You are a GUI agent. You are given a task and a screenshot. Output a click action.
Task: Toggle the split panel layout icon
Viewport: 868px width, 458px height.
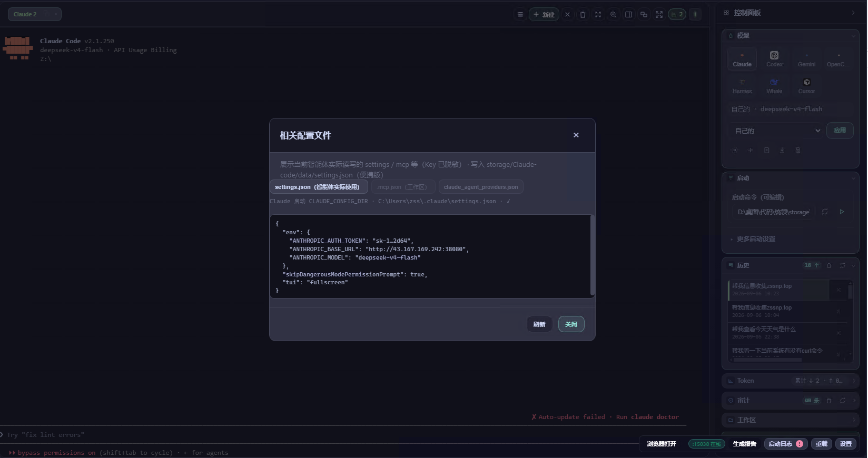[628, 15]
